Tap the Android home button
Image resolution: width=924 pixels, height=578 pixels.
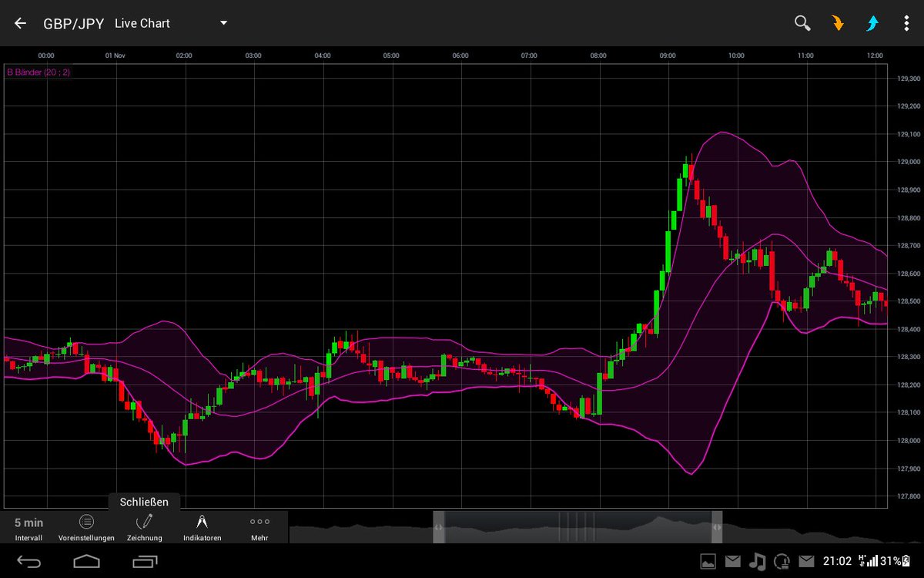tap(86, 561)
